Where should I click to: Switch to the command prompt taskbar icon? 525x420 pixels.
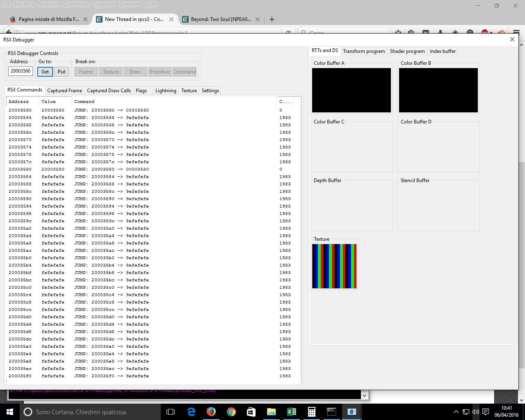331,412
